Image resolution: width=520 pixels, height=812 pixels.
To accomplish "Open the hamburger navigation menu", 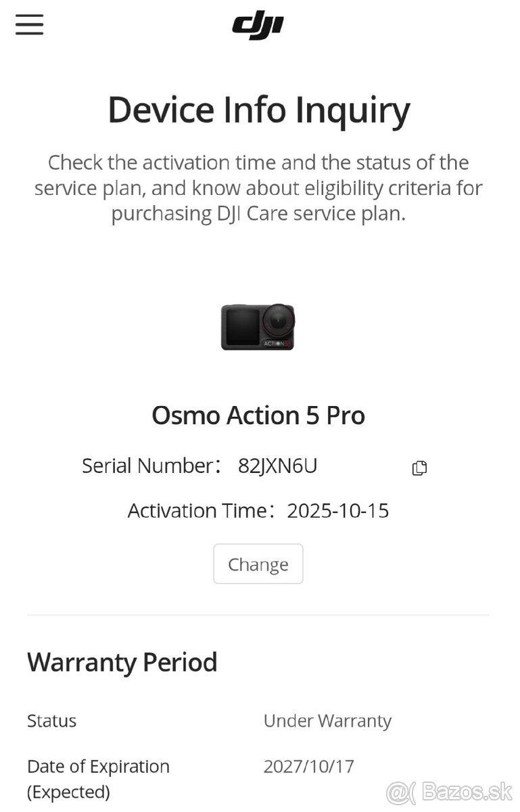I will (29, 24).
